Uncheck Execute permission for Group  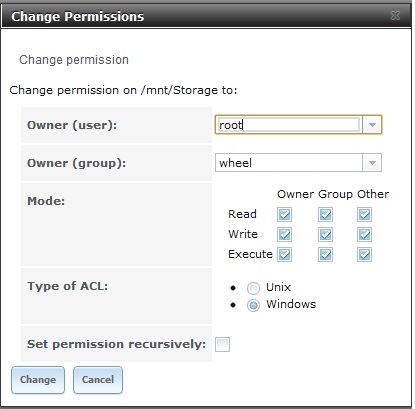(325, 255)
